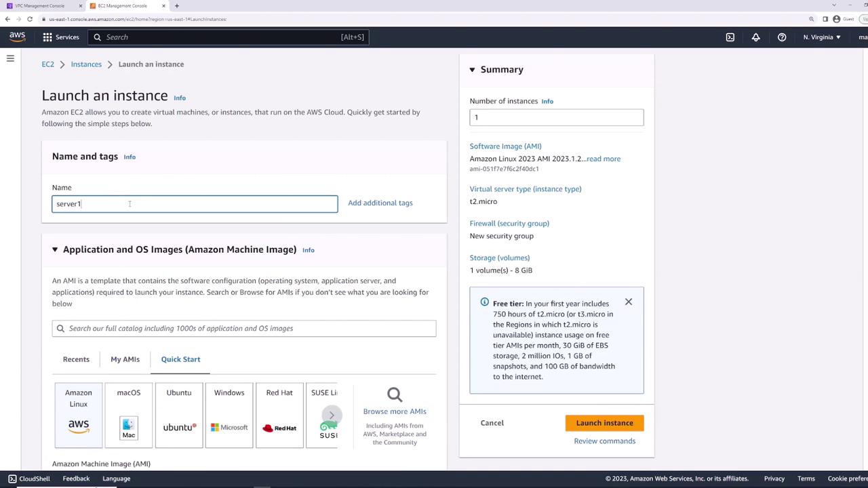Click the AMI catalog search box

coord(244,329)
